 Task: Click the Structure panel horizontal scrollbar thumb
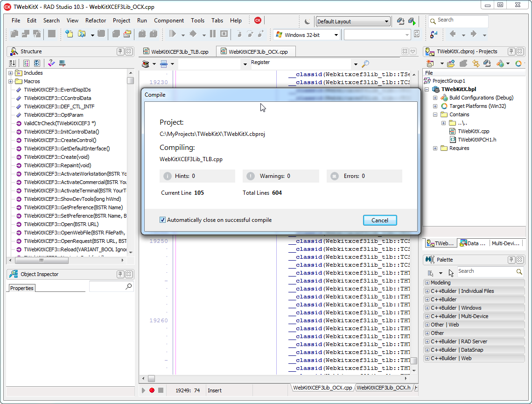(42, 261)
